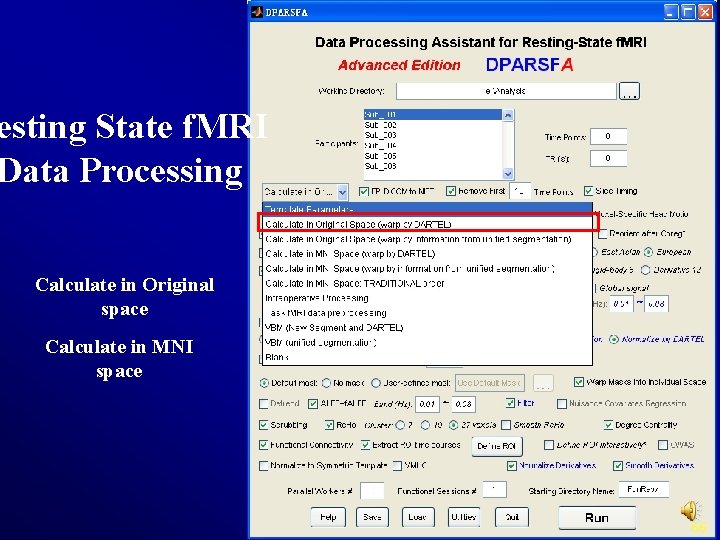This screenshot has width=720, height=540.
Task: Toggle CWAS checkbox
Action: [x=663, y=445]
